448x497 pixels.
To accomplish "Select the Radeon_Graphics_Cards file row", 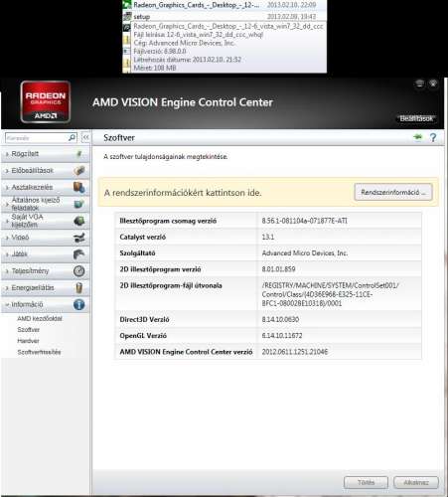I will [x=224, y=5].
